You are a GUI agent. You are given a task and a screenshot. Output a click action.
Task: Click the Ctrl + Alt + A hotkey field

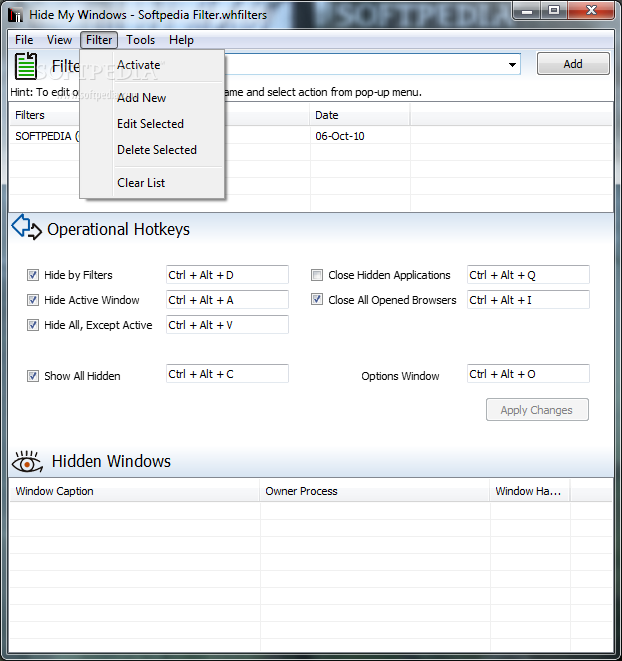pyautogui.click(x=227, y=300)
